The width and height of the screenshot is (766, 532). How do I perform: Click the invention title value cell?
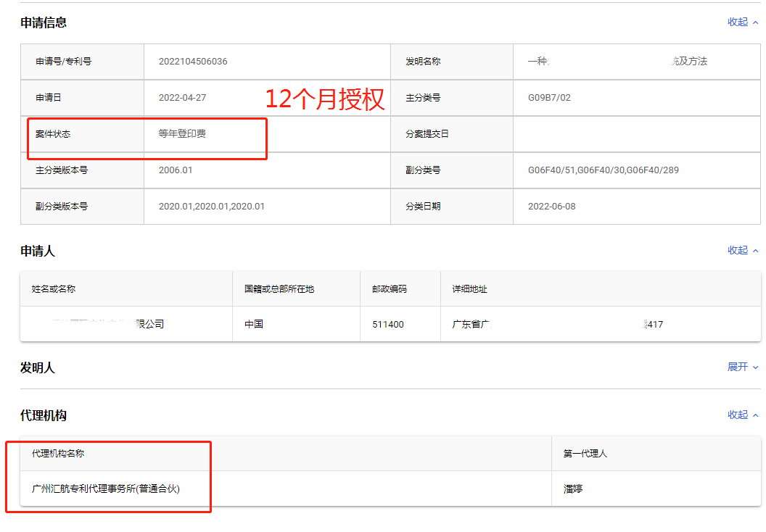pyautogui.click(x=637, y=62)
